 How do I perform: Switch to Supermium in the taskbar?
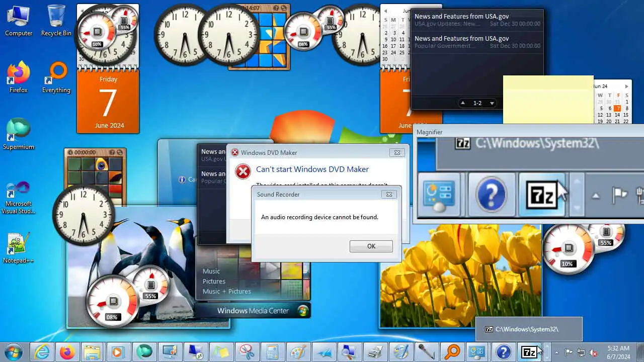point(144,352)
